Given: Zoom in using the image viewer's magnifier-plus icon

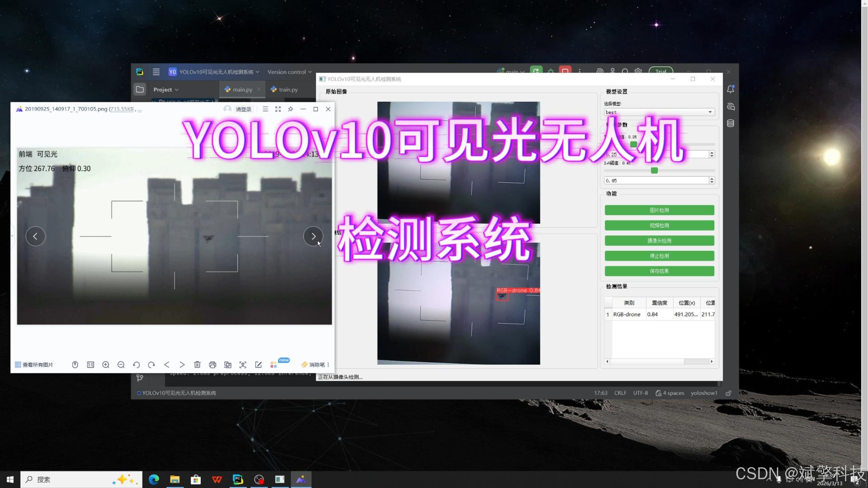Looking at the screenshot, I should coord(106,365).
